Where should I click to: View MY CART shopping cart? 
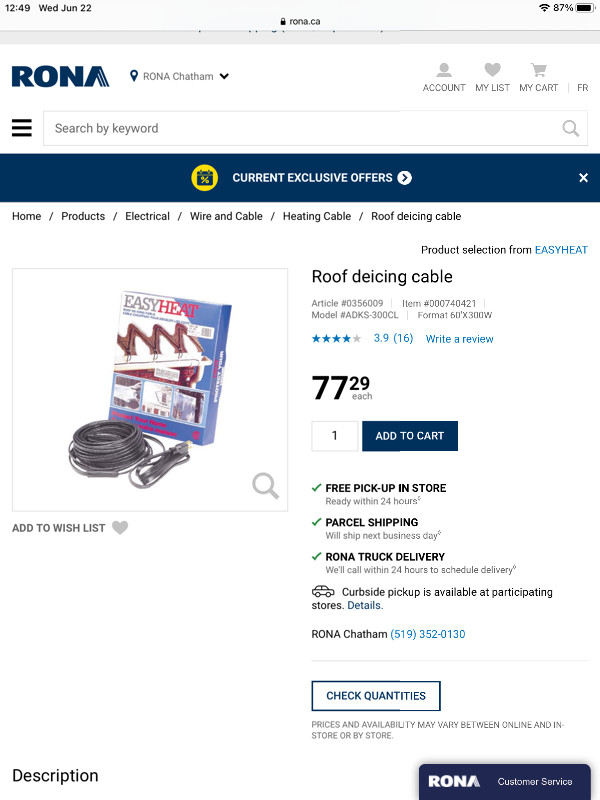point(538,76)
